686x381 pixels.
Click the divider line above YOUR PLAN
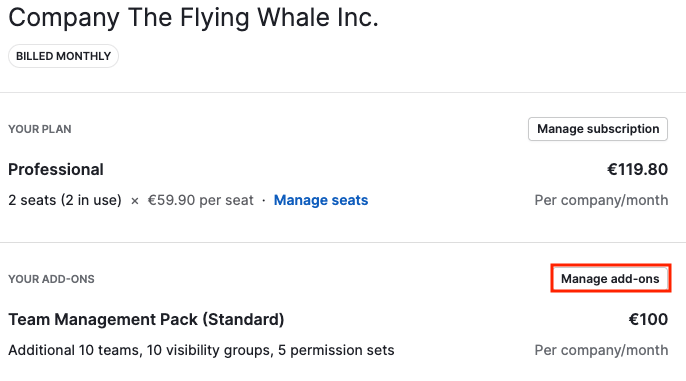pos(343,92)
